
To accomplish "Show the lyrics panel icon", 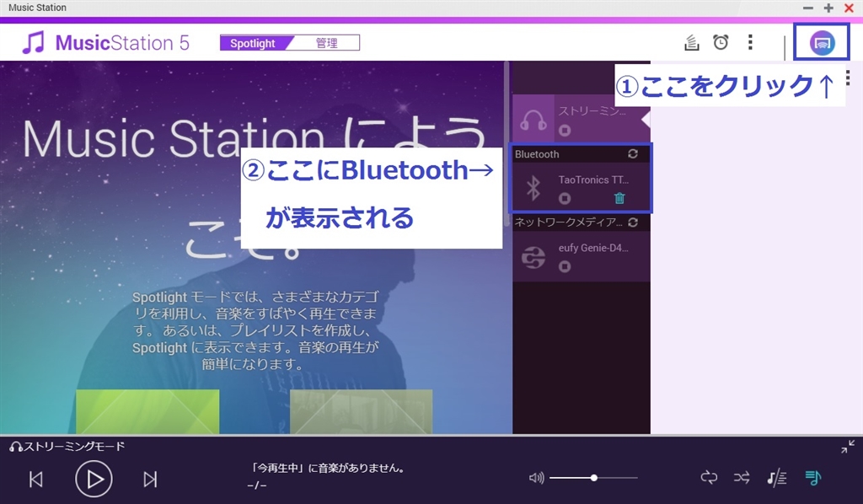I will 776,478.
